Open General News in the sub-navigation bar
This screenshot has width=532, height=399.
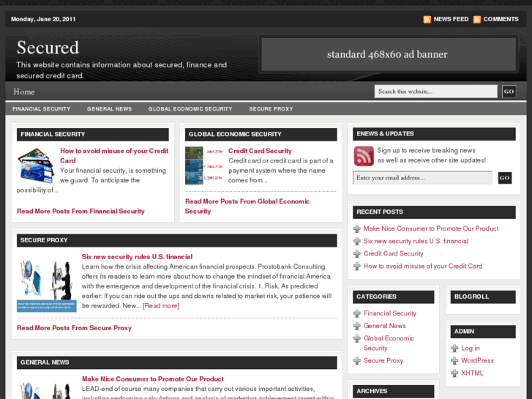109,109
